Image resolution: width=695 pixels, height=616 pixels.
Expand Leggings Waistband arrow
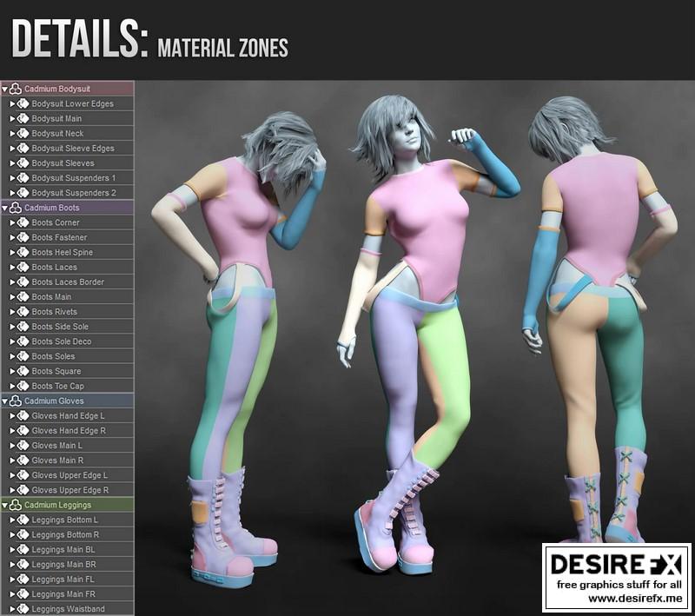[x=12, y=609]
